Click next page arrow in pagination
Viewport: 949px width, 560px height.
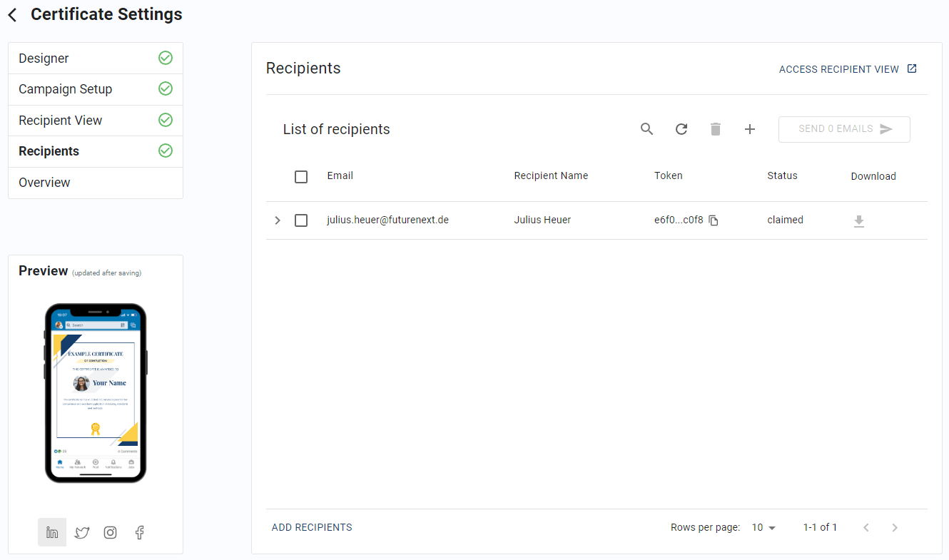click(x=895, y=527)
